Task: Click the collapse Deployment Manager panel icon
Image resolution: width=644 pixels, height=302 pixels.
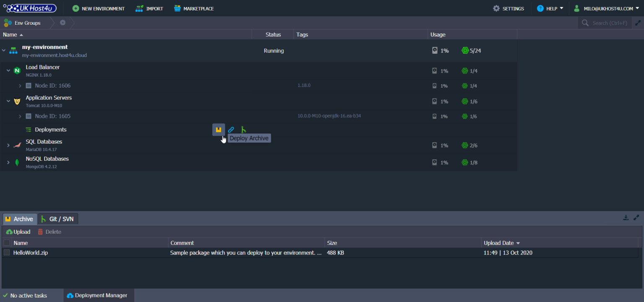Action: pyautogui.click(x=626, y=218)
